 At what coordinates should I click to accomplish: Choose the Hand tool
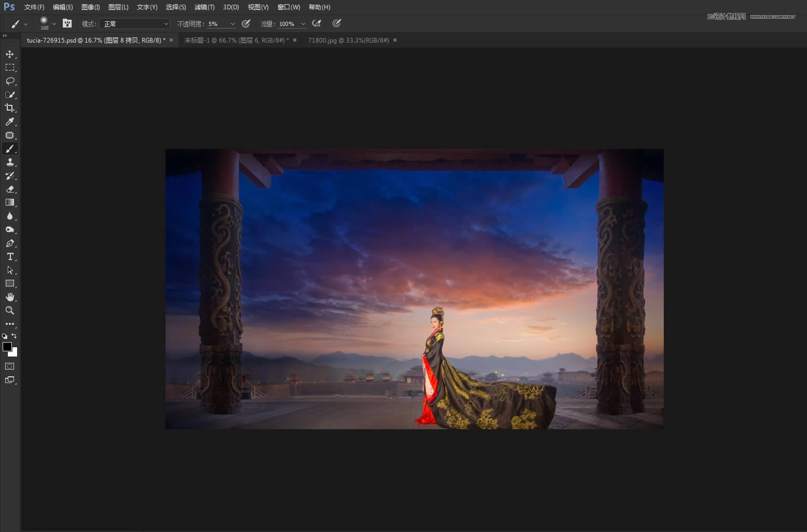click(x=10, y=297)
